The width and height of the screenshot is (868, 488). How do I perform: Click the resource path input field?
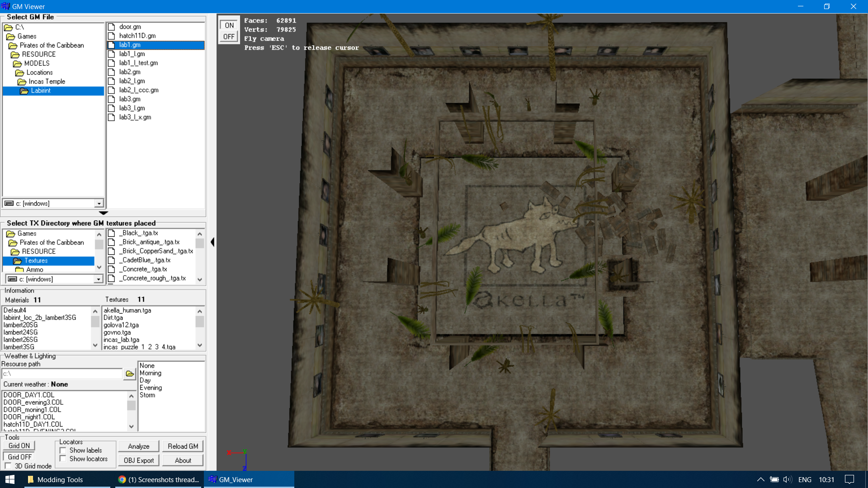pos(62,374)
